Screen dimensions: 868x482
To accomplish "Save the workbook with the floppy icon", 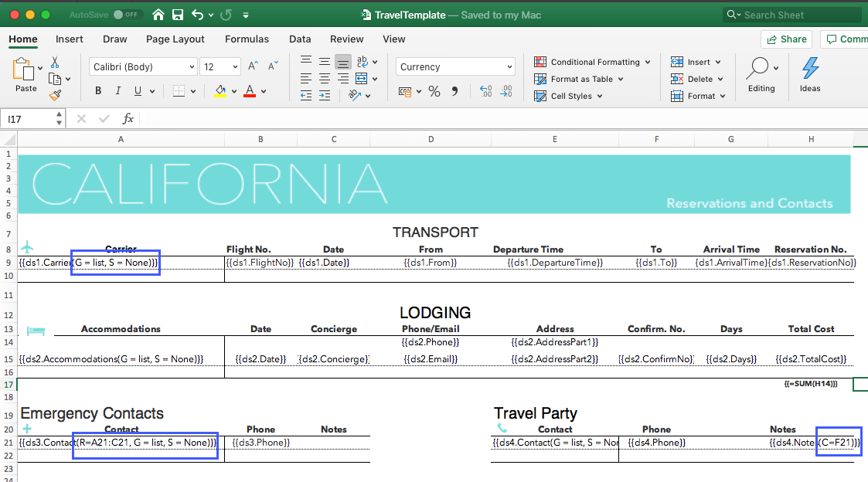I will click(178, 15).
